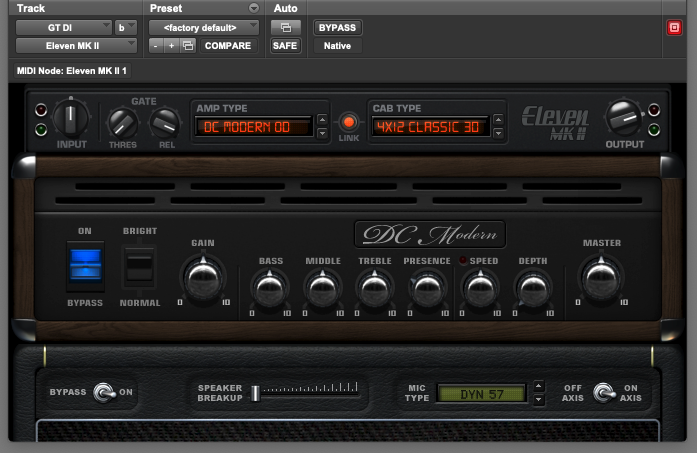
Task: Click the COMPARE button
Action: [x=228, y=46]
